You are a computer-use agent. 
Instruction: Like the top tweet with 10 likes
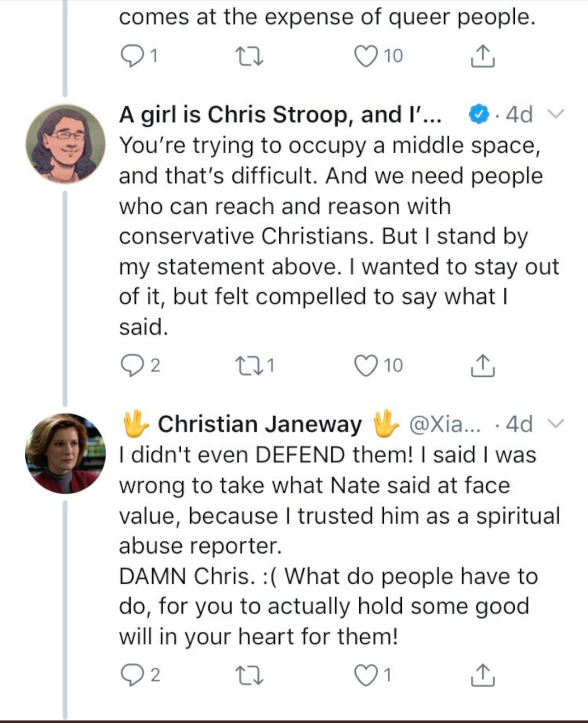click(x=366, y=56)
